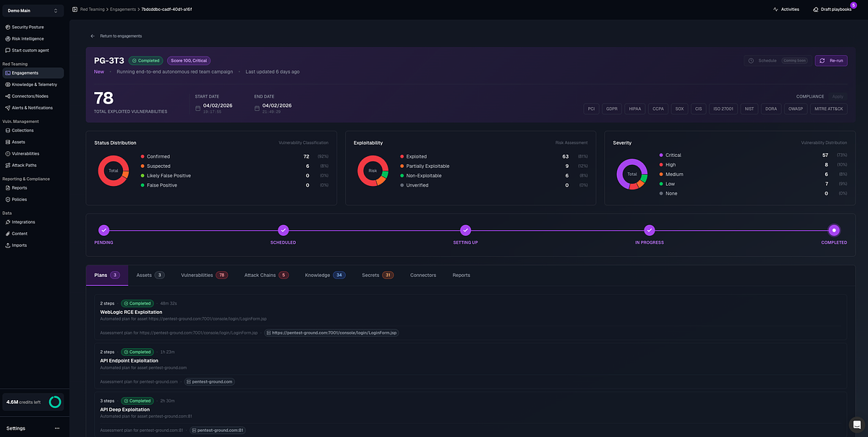
Task: Open Collections under Vuln. Management
Action: (22, 130)
